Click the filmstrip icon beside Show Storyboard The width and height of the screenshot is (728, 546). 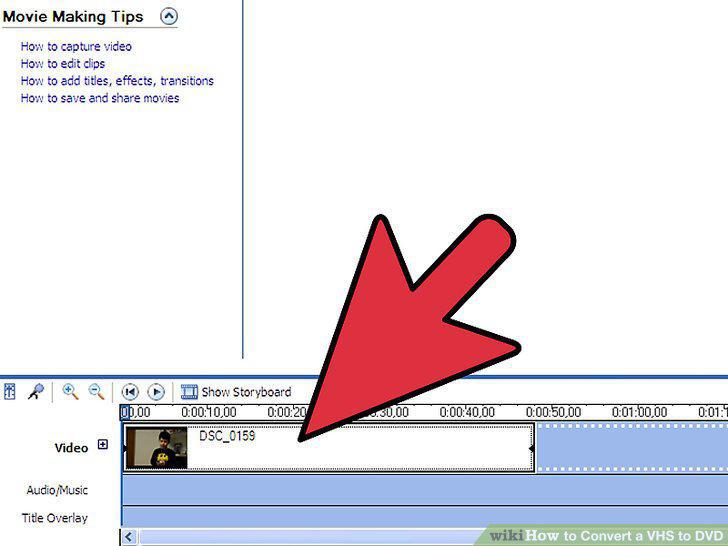coord(189,392)
